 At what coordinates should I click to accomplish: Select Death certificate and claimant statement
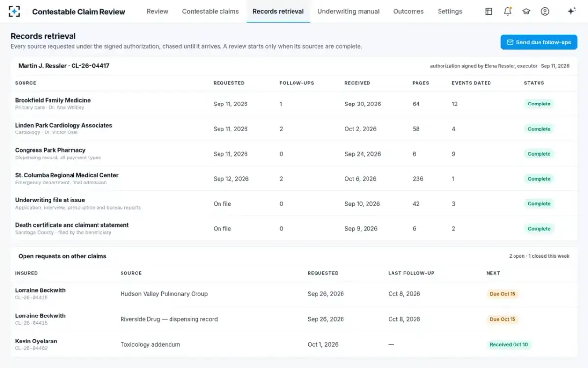tap(72, 225)
